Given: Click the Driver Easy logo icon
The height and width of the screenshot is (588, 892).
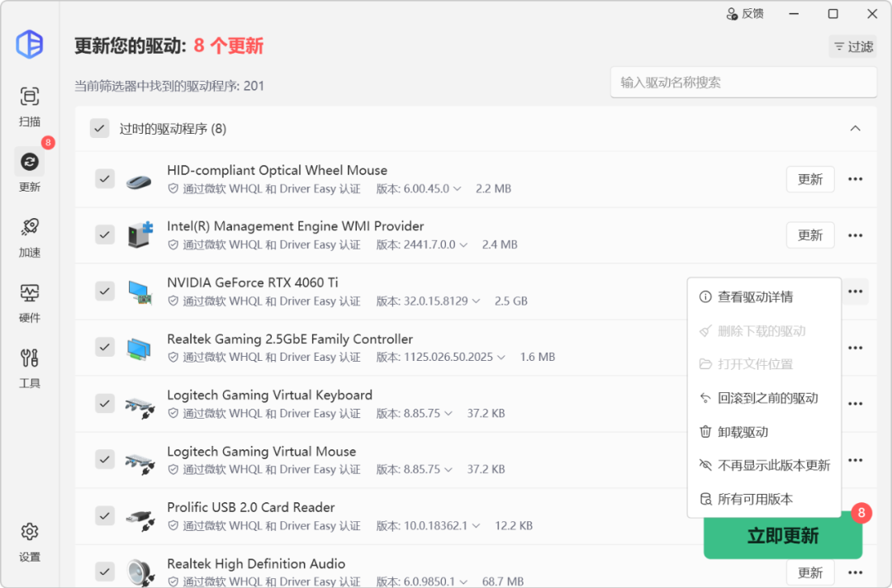Looking at the screenshot, I should (30, 45).
